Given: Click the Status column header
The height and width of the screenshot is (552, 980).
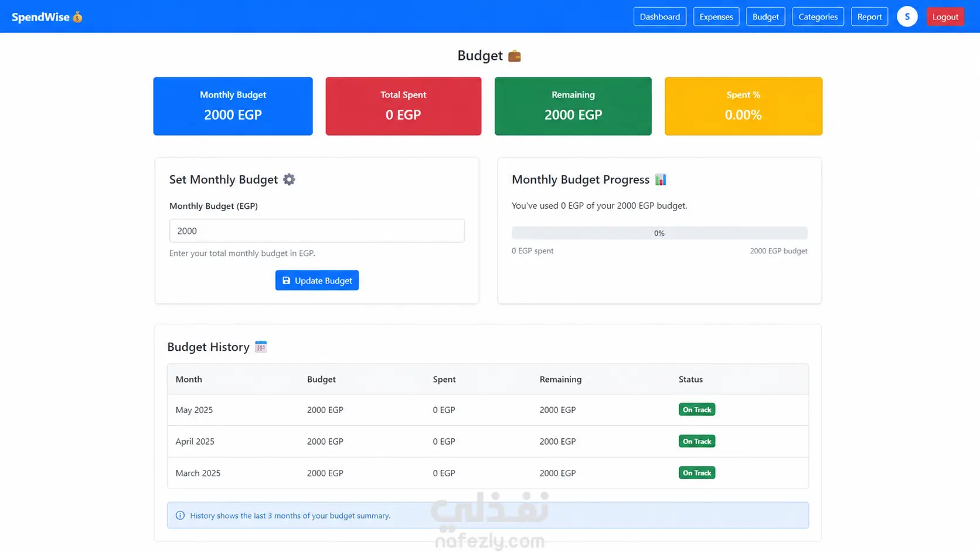Looking at the screenshot, I should click(x=690, y=380).
